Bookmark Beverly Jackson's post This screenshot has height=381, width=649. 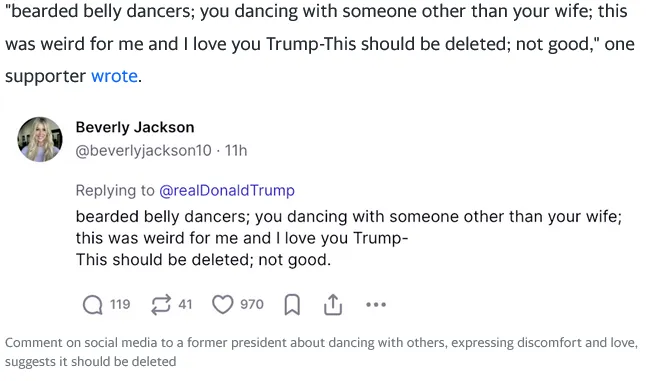pos(292,305)
